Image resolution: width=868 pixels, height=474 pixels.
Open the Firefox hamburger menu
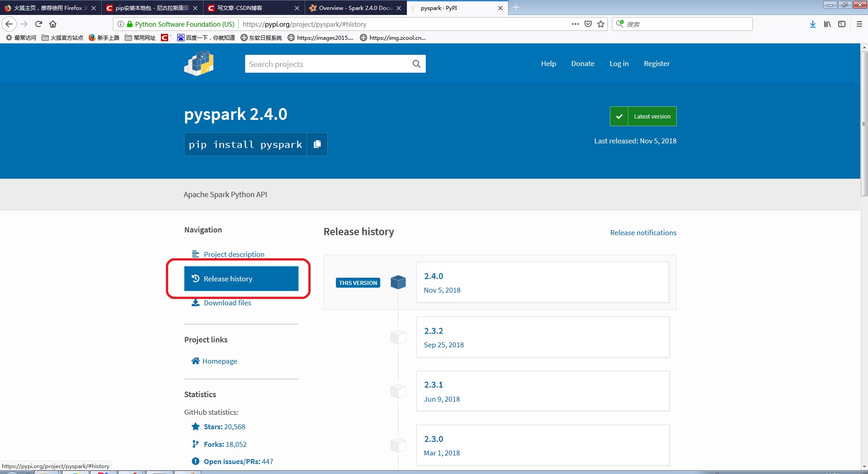coord(859,24)
